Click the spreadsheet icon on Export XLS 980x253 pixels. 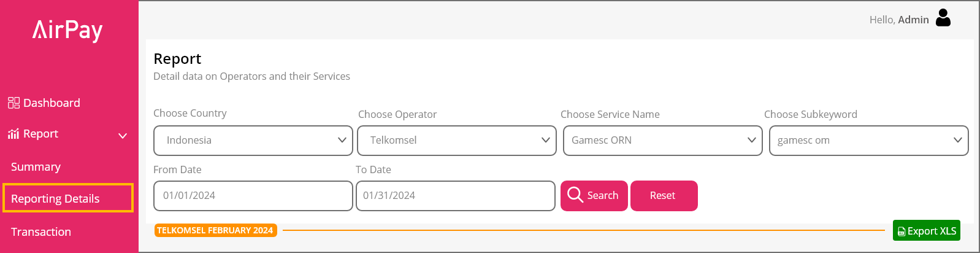902,232
